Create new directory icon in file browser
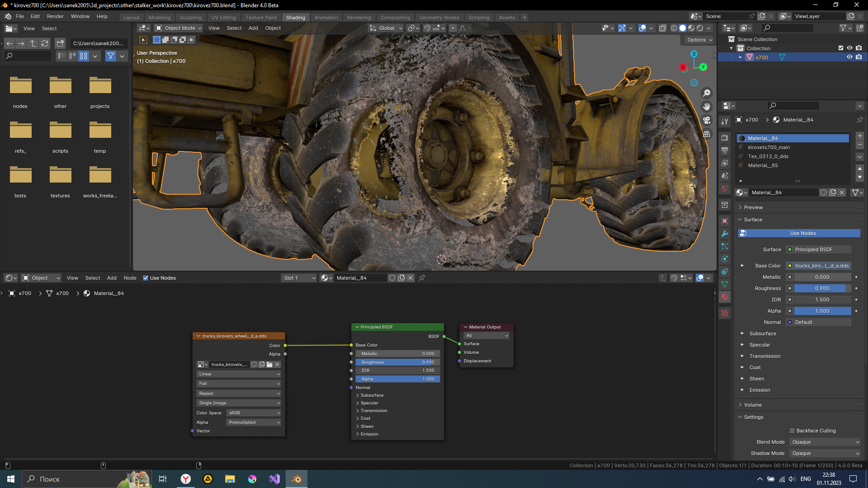This screenshot has height=488, width=868. tap(60, 43)
